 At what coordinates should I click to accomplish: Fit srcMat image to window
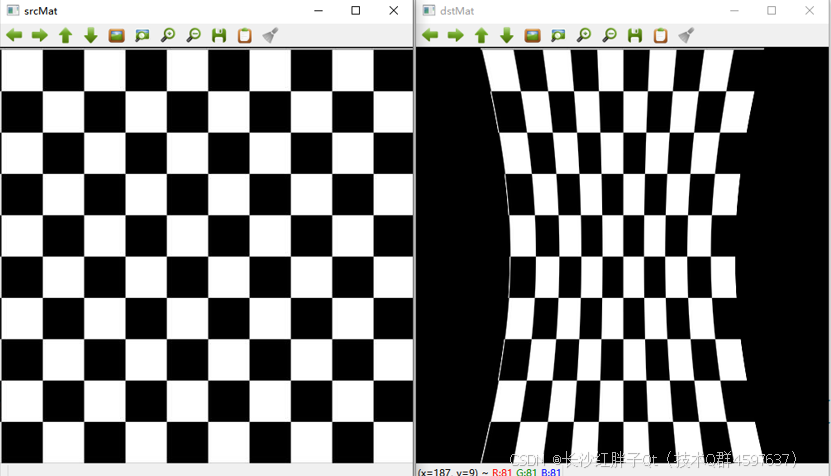click(x=142, y=35)
